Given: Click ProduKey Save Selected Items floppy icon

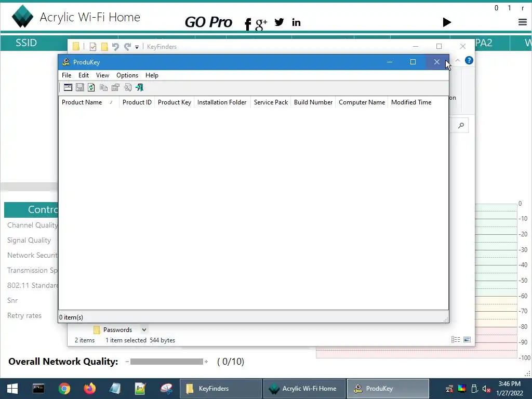Looking at the screenshot, I should point(79,87).
